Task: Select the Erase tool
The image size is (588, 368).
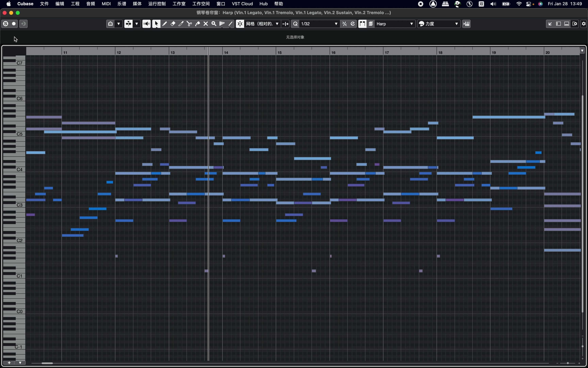Action: (173, 24)
